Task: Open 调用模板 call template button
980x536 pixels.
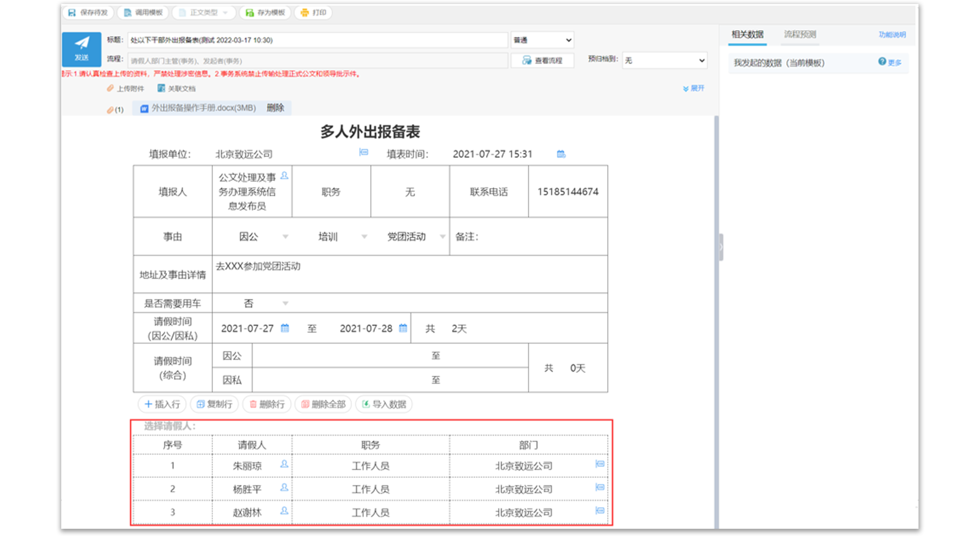Action: tap(143, 13)
